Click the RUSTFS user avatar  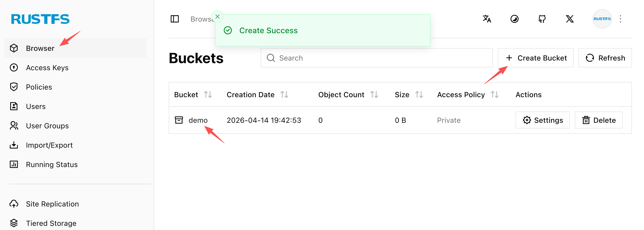[x=602, y=19]
